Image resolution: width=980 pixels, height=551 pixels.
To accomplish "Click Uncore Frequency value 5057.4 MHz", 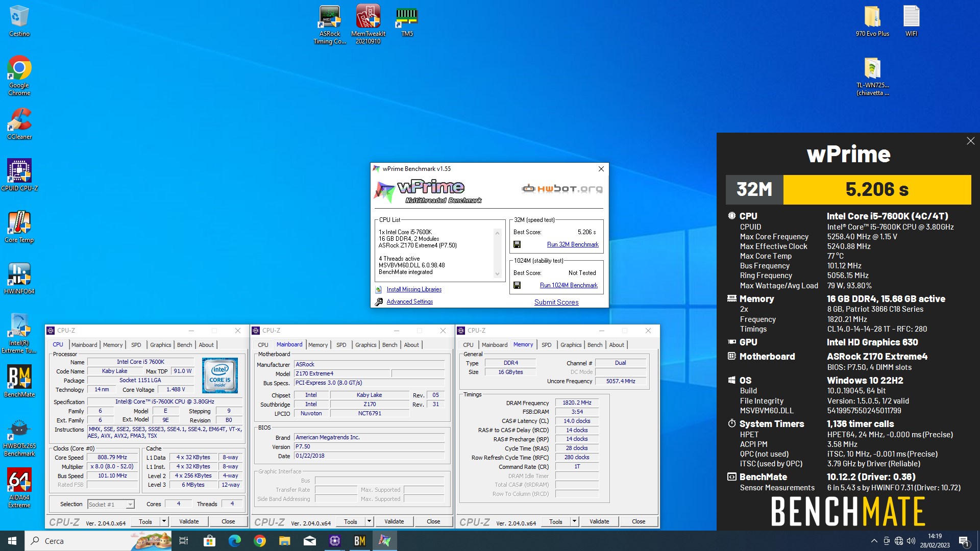I will (621, 381).
